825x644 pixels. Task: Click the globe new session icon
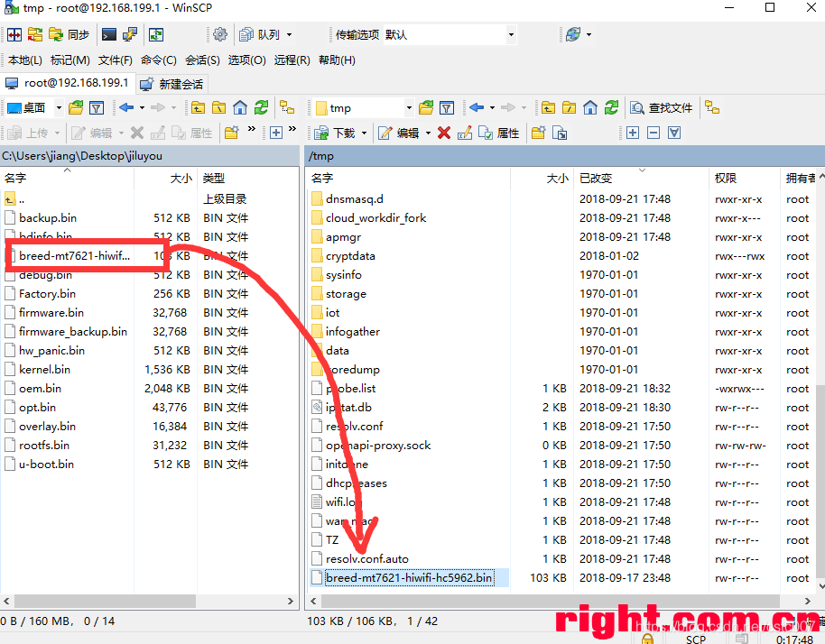point(573,34)
